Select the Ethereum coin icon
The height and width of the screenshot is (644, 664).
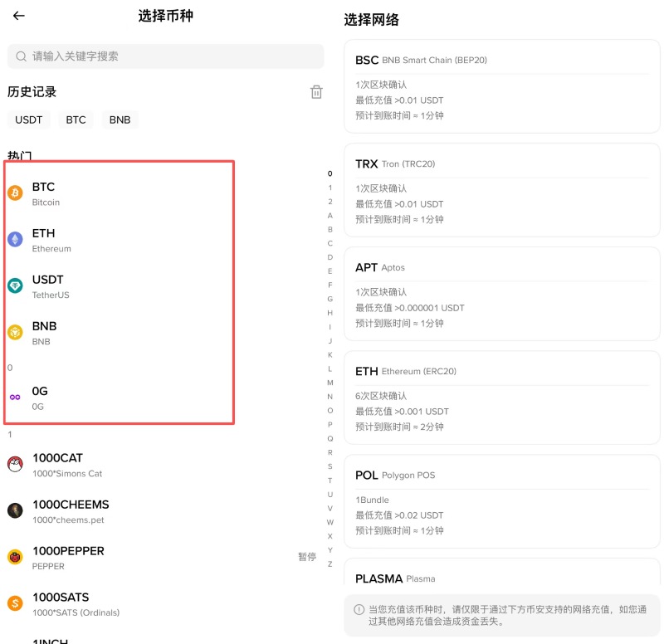[16, 239]
